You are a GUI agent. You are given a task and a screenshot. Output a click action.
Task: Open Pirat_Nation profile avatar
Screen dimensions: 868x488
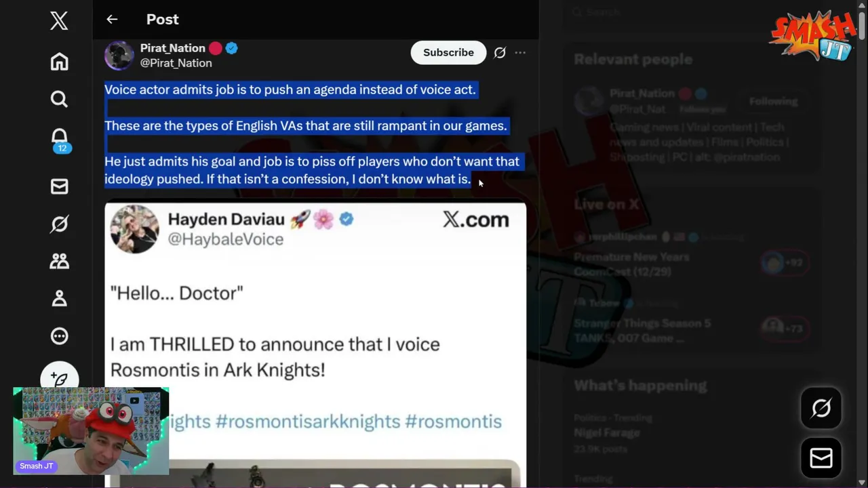(x=119, y=55)
